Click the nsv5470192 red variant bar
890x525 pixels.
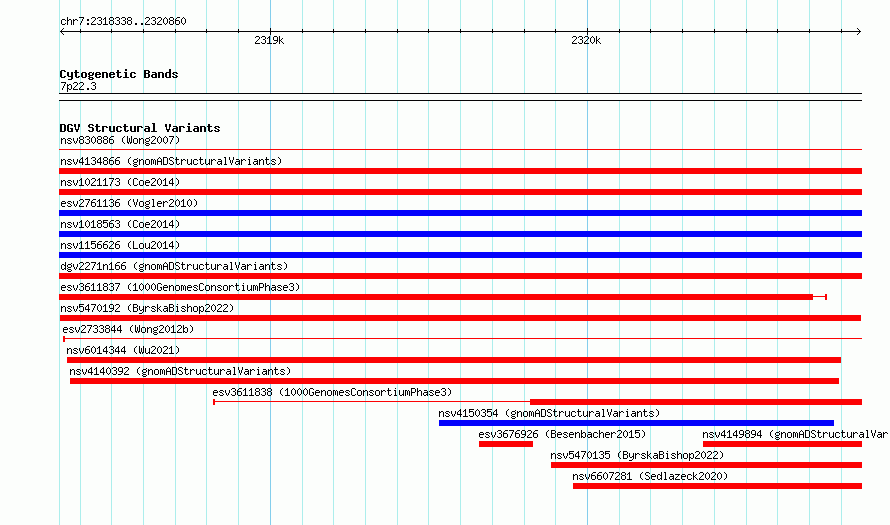click(x=460, y=318)
